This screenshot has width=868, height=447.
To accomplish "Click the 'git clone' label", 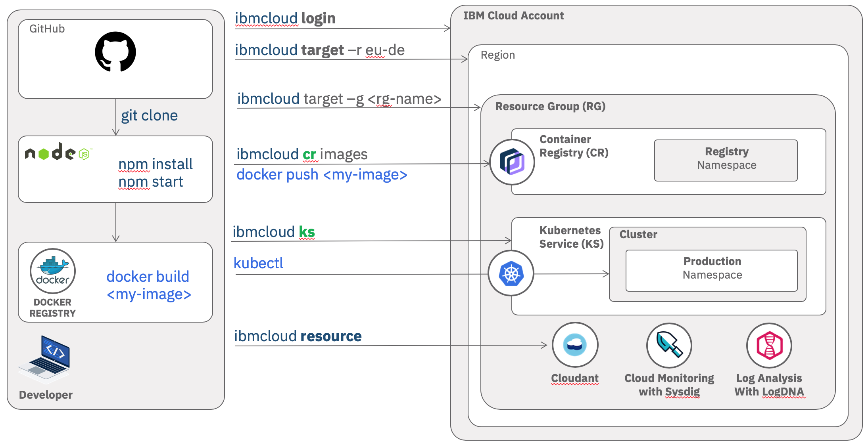I will click(150, 115).
